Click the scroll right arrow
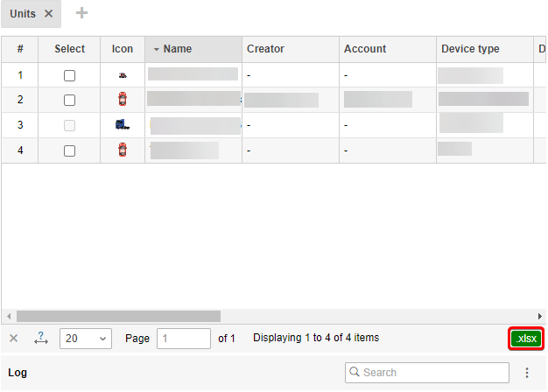This screenshot has height=392, width=548. (540, 316)
